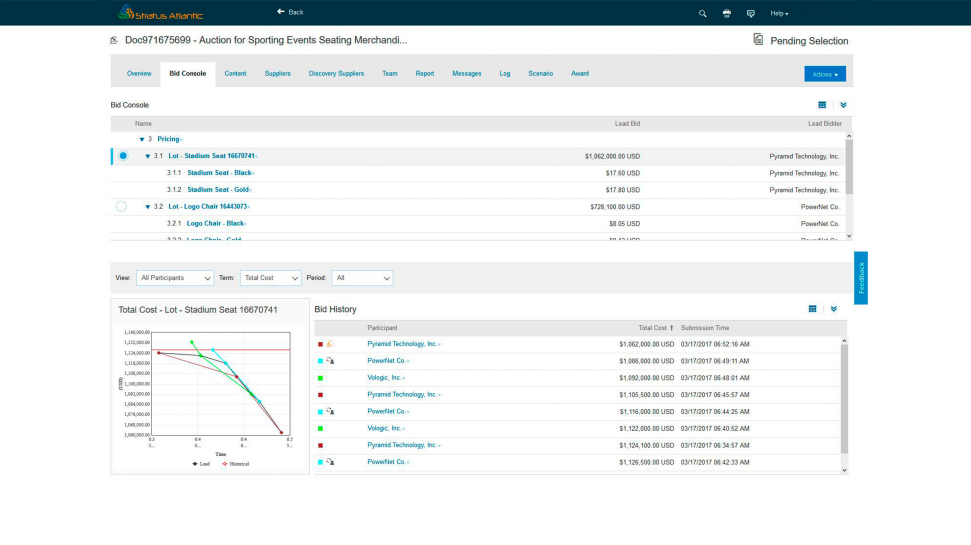Open Vologic, Inc. link at $1,122,000.00 bid
The height and width of the screenshot is (545, 971).
(x=384, y=429)
